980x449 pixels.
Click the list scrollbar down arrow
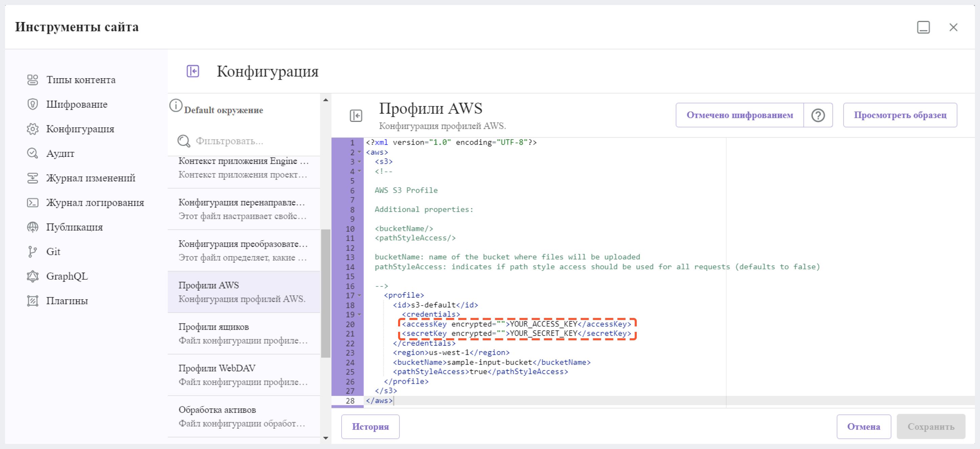[x=326, y=438]
